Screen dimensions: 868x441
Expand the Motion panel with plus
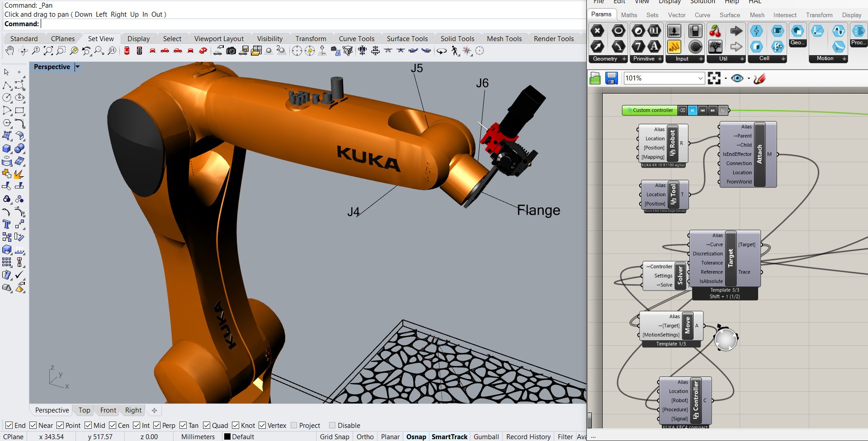coord(844,59)
